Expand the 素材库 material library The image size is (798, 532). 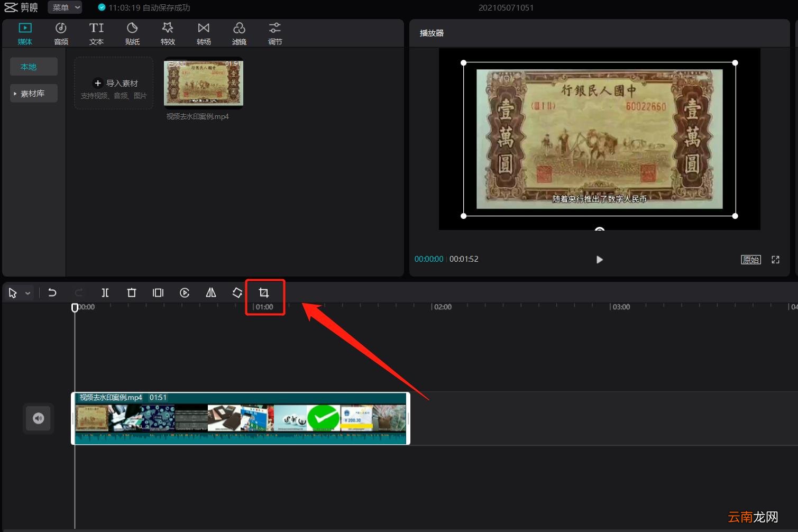(x=34, y=94)
